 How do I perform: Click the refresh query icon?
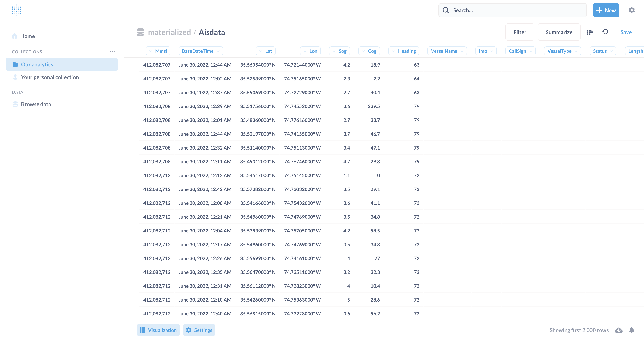coord(605,32)
